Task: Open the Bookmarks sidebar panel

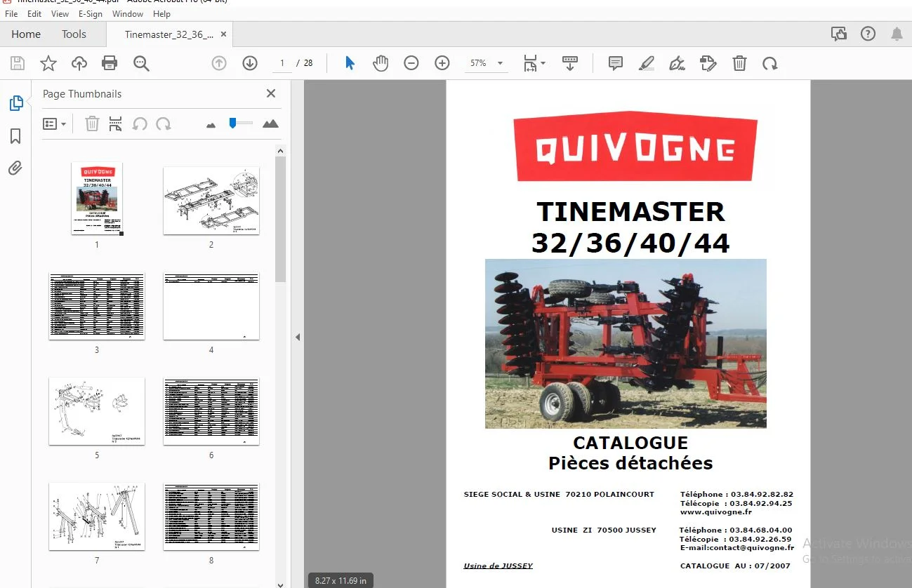Action: pos(15,136)
